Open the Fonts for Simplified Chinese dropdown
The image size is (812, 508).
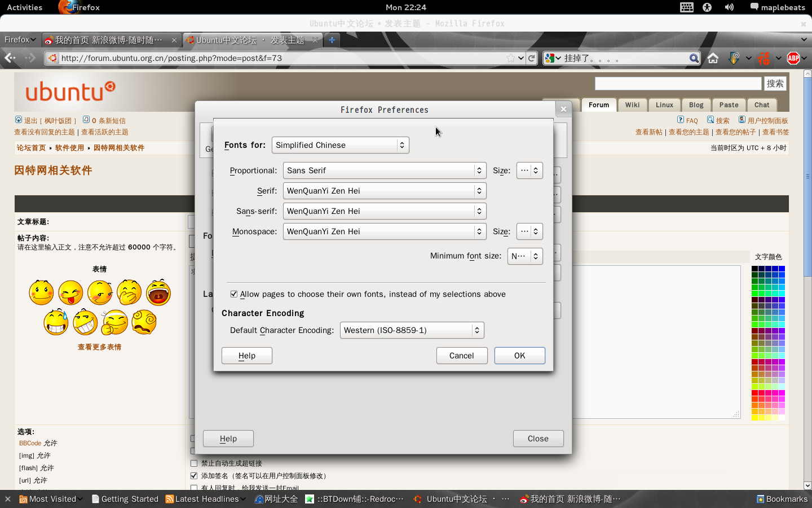click(x=340, y=145)
